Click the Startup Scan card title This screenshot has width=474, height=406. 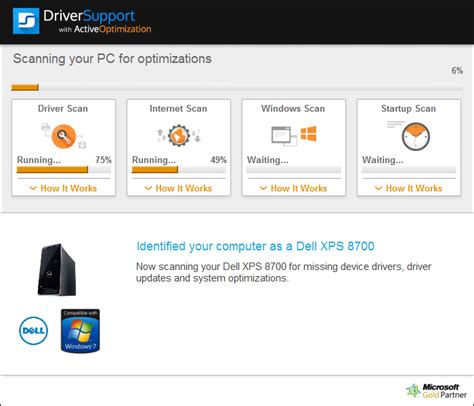[x=409, y=109]
